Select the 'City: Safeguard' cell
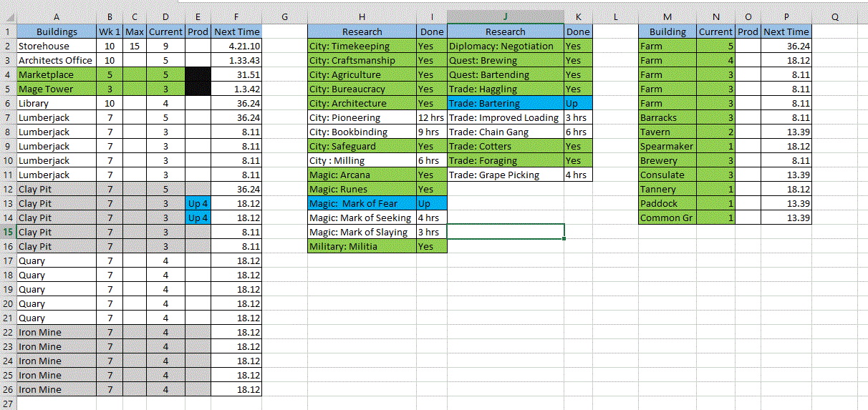Image resolution: width=868 pixels, height=410 pixels. coord(362,146)
